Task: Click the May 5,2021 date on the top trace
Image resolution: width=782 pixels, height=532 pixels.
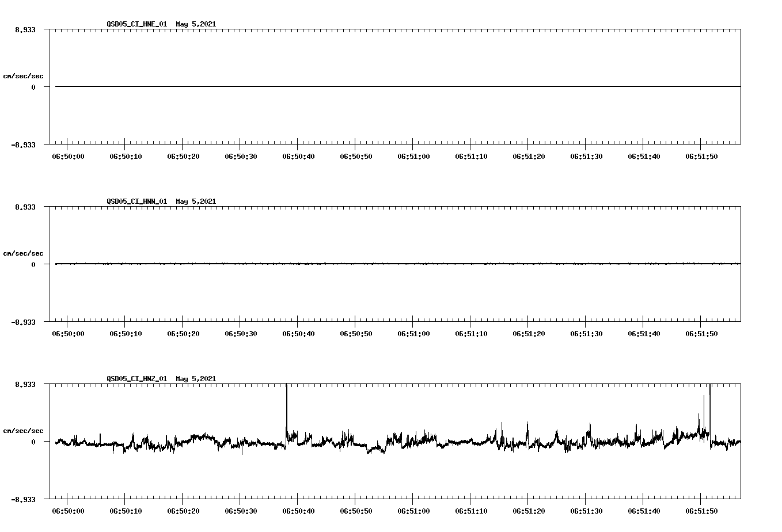Action: [x=196, y=24]
